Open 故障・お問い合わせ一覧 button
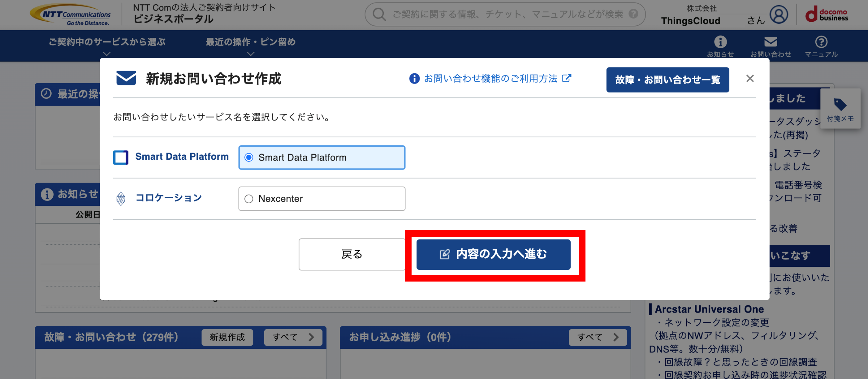The height and width of the screenshot is (379, 868). point(667,80)
